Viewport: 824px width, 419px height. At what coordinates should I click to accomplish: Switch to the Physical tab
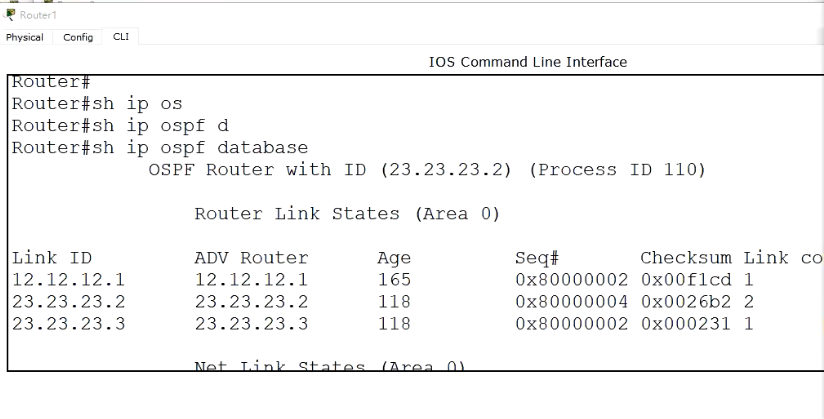click(25, 38)
